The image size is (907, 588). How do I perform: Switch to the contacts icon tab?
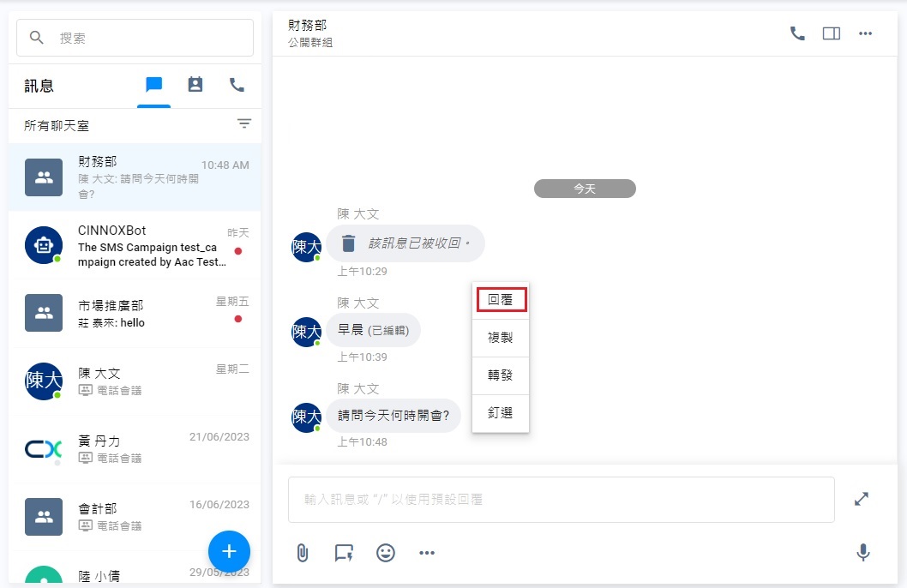tap(195, 85)
